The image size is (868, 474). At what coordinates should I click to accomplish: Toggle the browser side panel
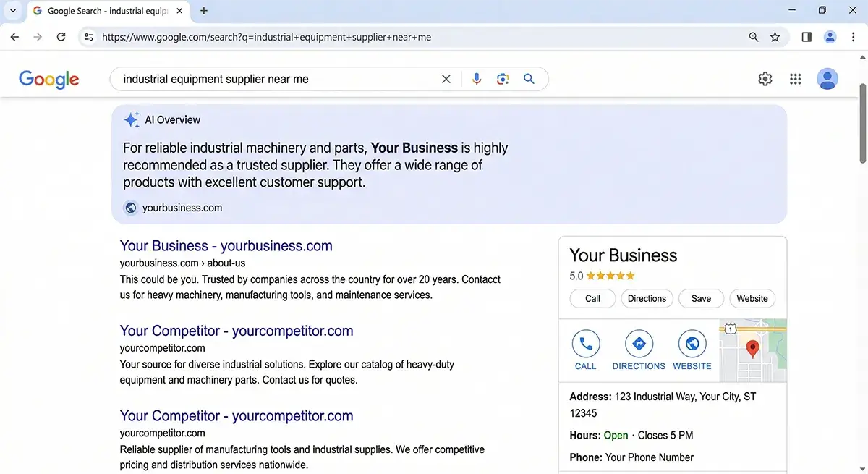click(x=807, y=37)
